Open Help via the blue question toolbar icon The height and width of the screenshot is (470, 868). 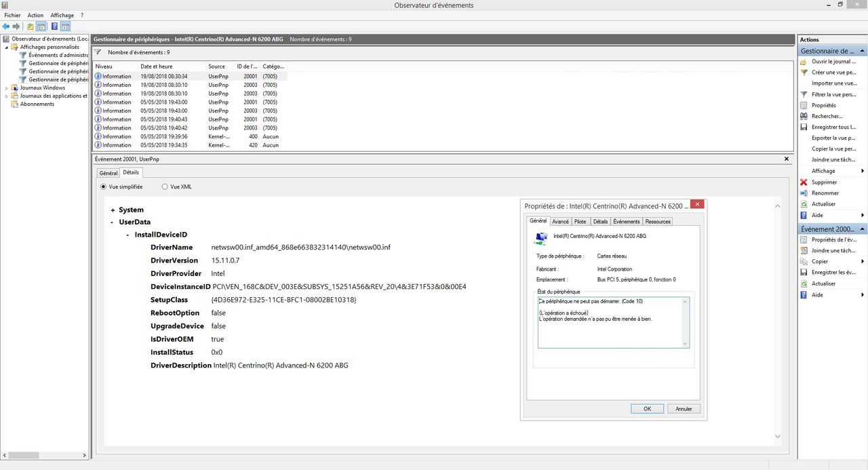click(x=54, y=26)
